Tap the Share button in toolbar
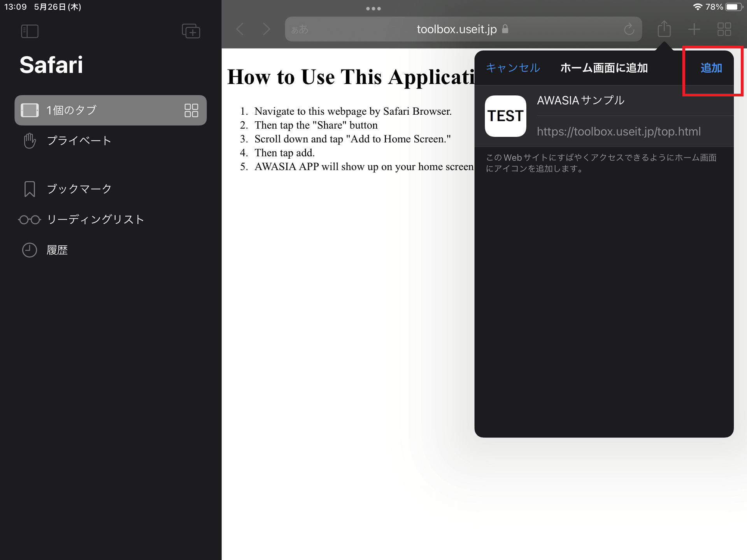The width and height of the screenshot is (747, 560). click(x=664, y=29)
